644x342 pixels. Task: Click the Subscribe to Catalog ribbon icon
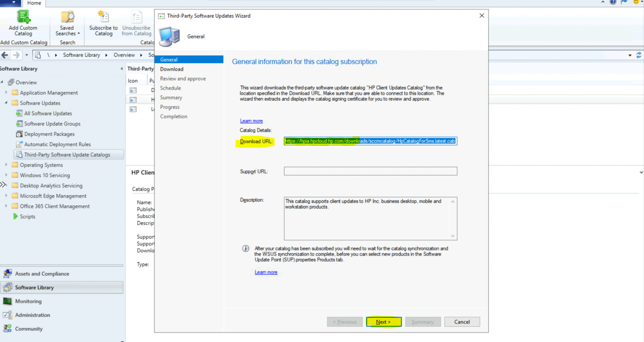(103, 17)
